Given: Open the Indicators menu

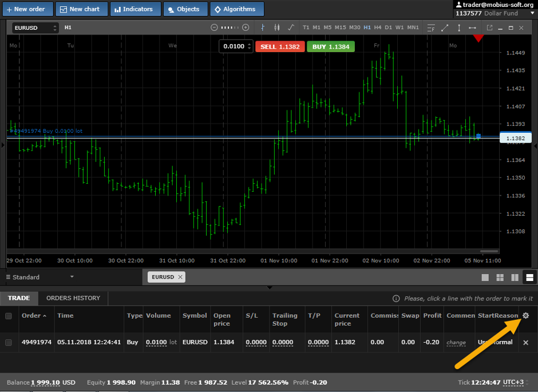Looking at the screenshot, I should point(136,9).
